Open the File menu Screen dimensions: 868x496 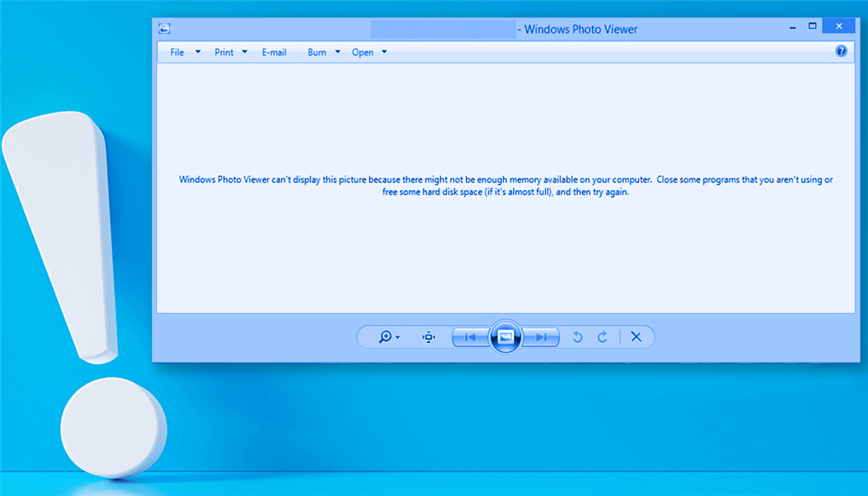pos(177,53)
